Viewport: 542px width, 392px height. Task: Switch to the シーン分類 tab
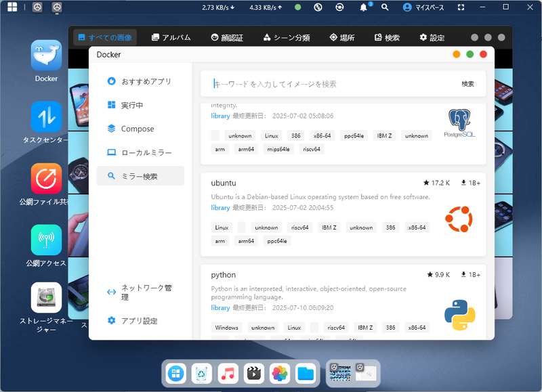[x=287, y=38]
